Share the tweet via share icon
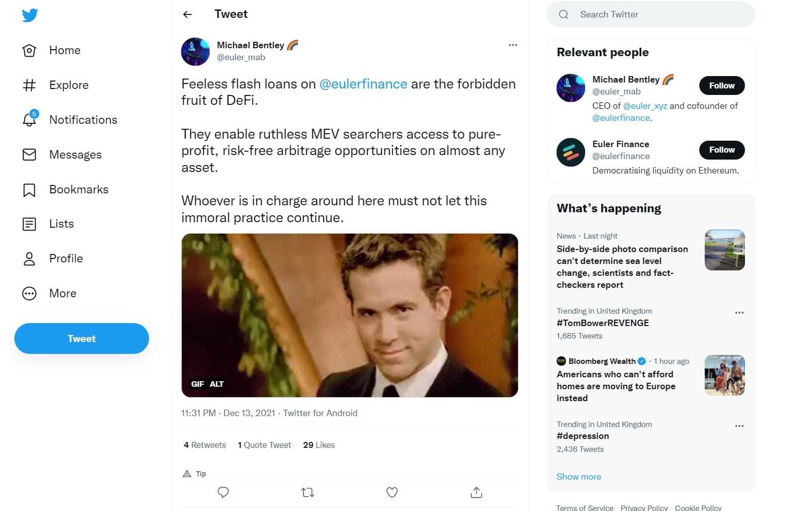 476,492
